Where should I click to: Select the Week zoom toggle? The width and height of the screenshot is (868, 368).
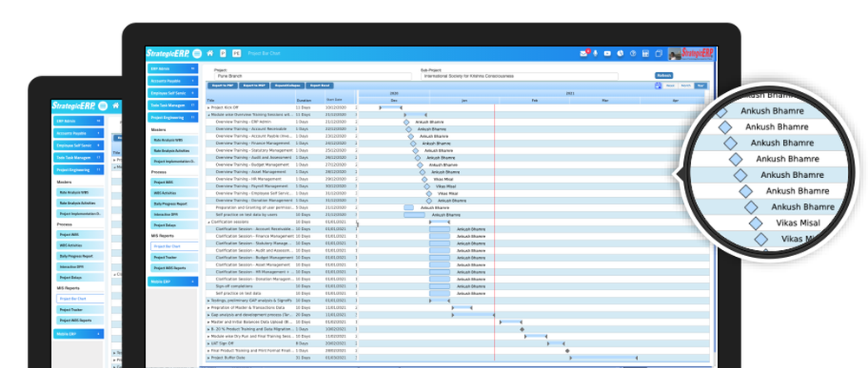tap(670, 86)
